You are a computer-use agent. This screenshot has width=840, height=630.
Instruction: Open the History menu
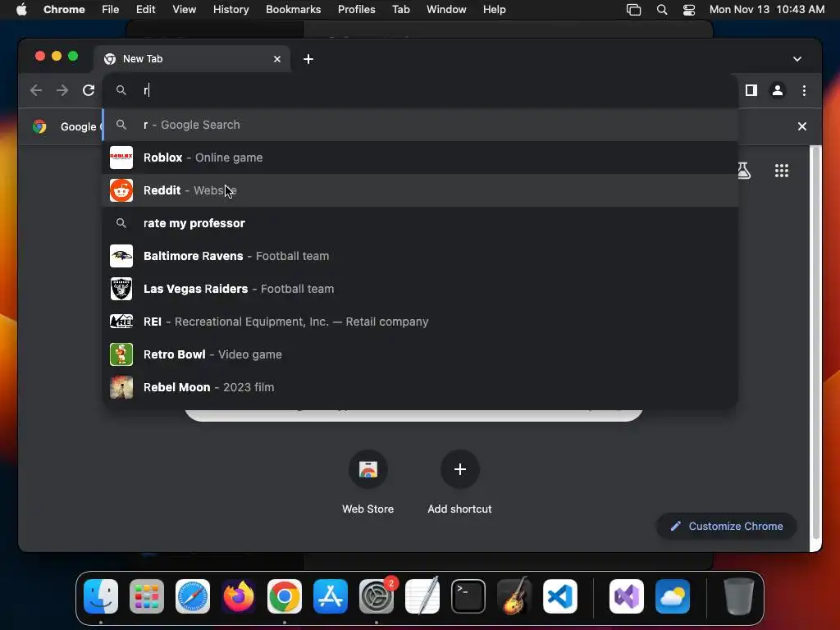pos(231,9)
